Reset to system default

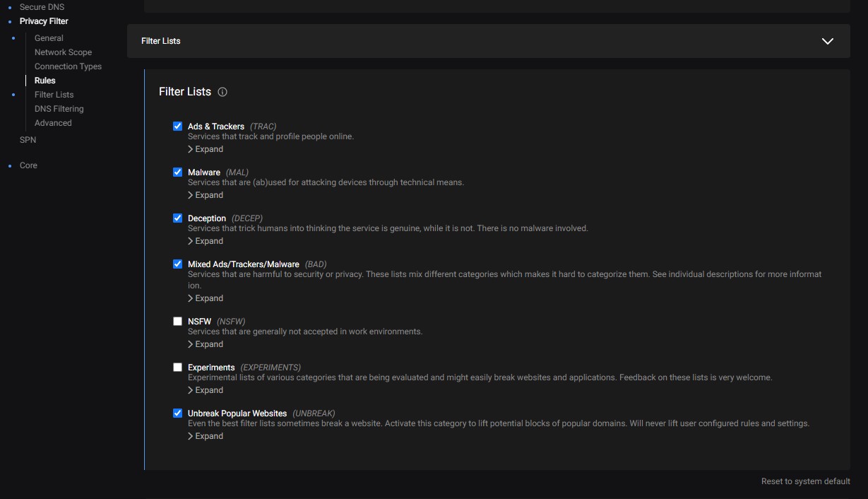[x=805, y=481]
